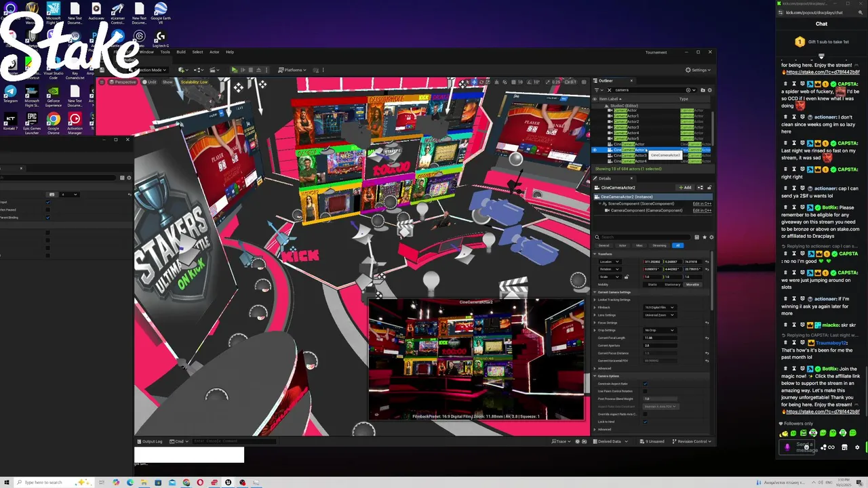The width and height of the screenshot is (868, 488).
Task: Click the Details search field
Action: [x=643, y=237]
